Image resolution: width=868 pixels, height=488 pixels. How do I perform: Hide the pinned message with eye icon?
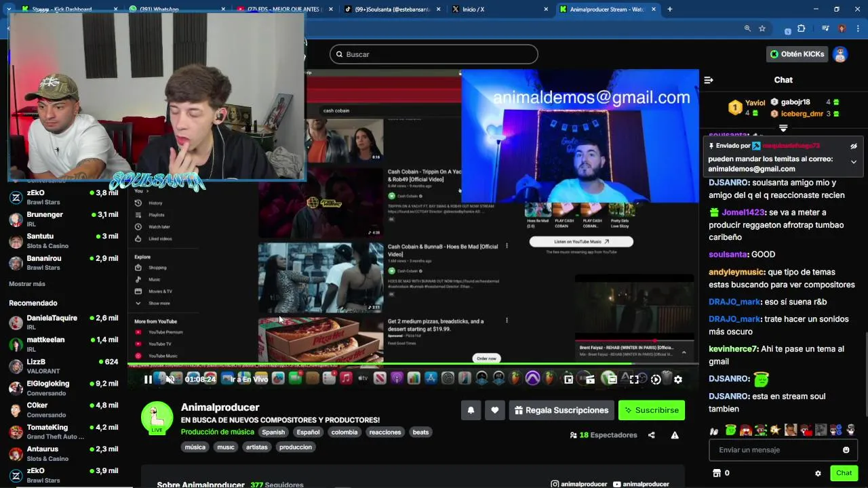tap(854, 146)
